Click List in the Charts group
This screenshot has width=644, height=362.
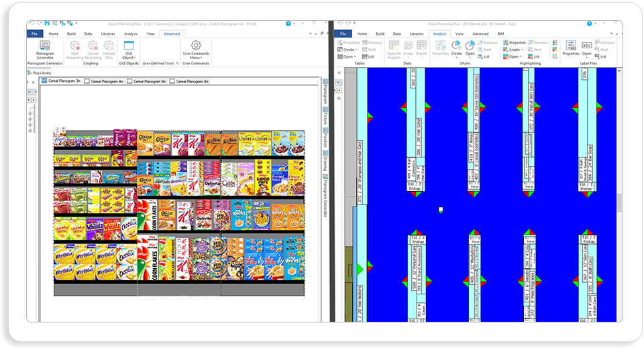click(x=484, y=56)
